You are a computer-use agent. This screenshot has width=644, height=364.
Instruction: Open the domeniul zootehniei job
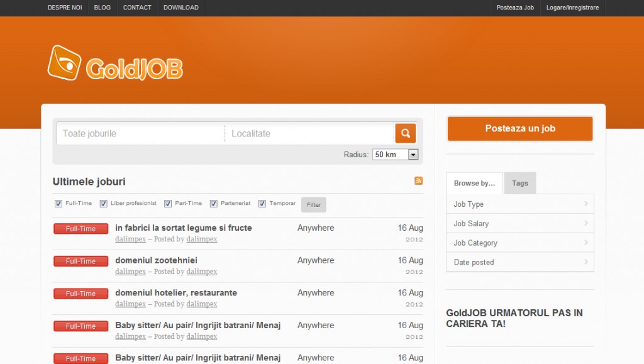point(156,260)
